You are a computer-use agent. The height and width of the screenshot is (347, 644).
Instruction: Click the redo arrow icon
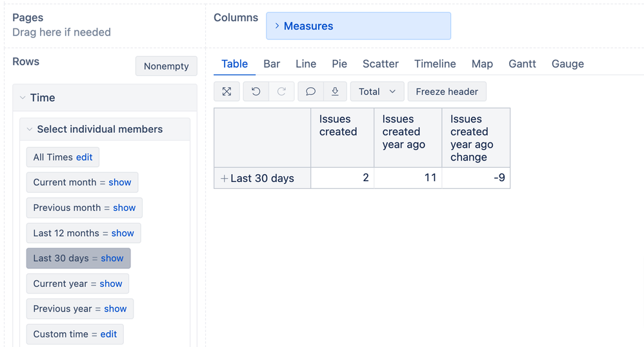coord(281,92)
